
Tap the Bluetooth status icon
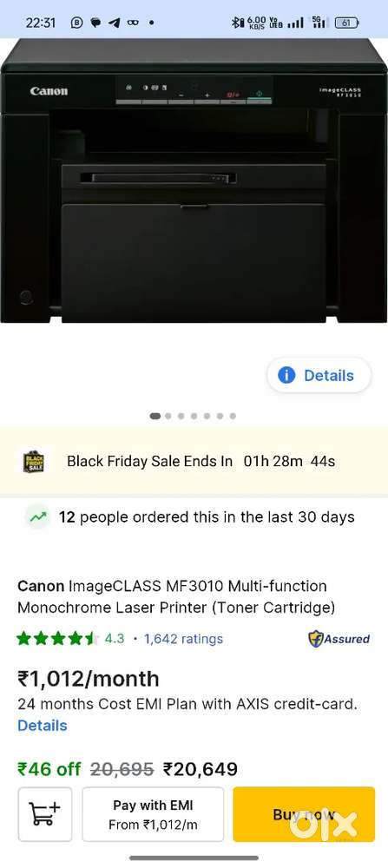click(x=237, y=23)
